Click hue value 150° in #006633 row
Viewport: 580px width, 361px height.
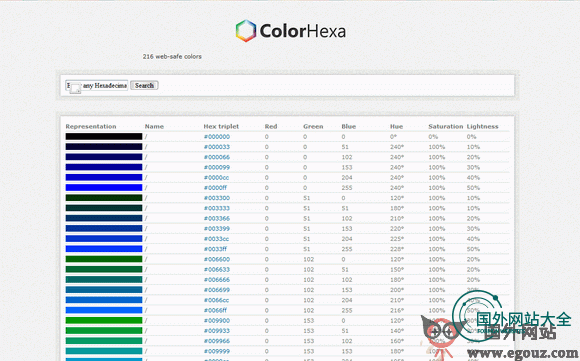(x=397, y=270)
